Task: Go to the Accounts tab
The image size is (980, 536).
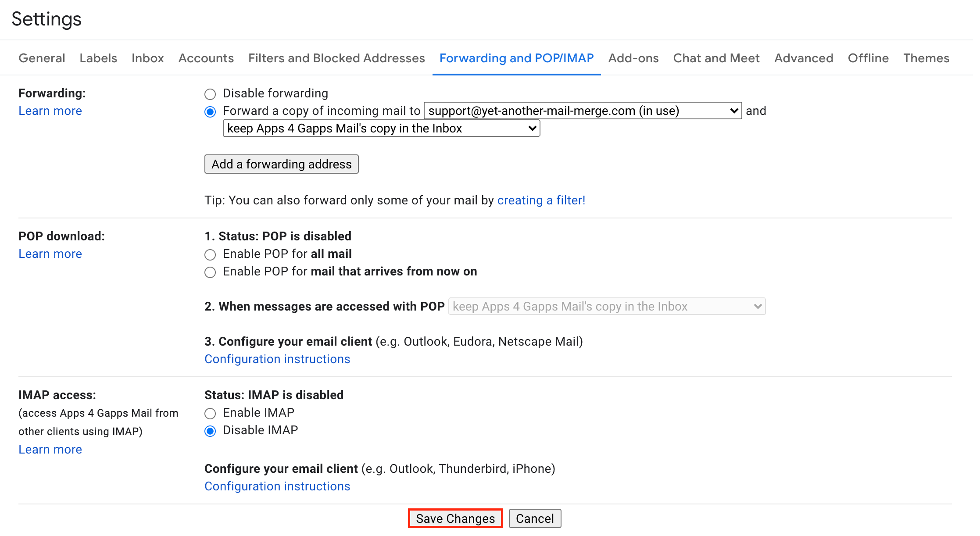Action: (x=206, y=58)
